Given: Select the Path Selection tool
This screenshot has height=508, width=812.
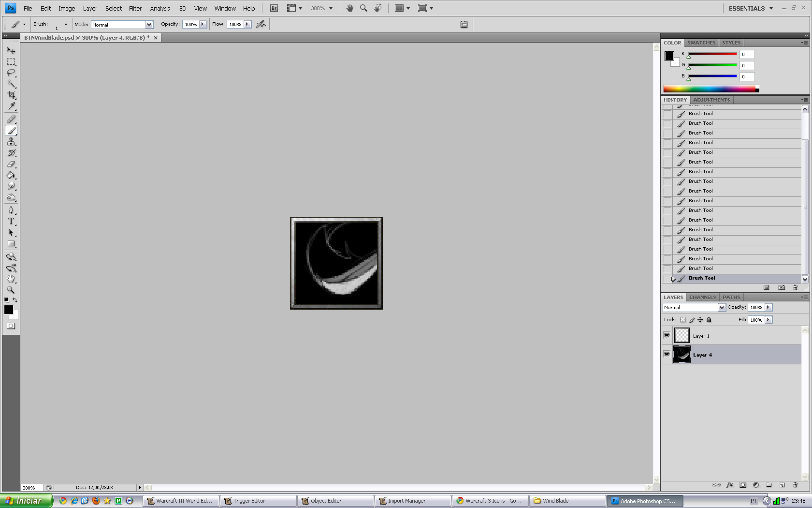Looking at the screenshot, I should tap(11, 233).
